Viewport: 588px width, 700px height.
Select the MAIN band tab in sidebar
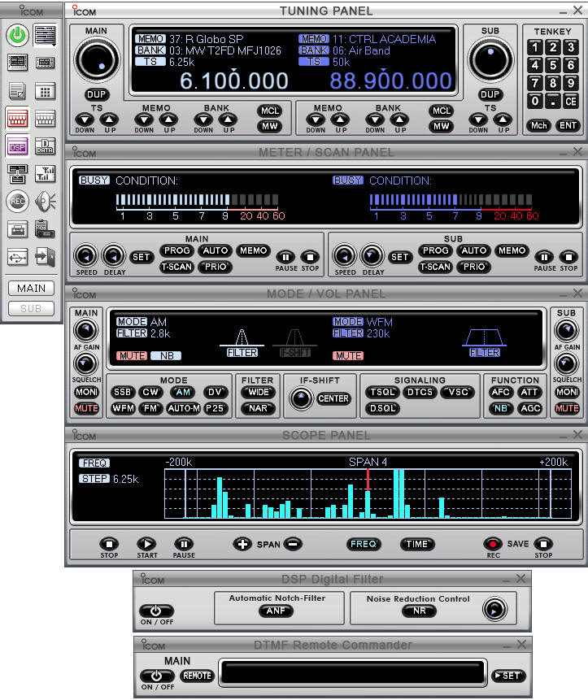point(31,288)
